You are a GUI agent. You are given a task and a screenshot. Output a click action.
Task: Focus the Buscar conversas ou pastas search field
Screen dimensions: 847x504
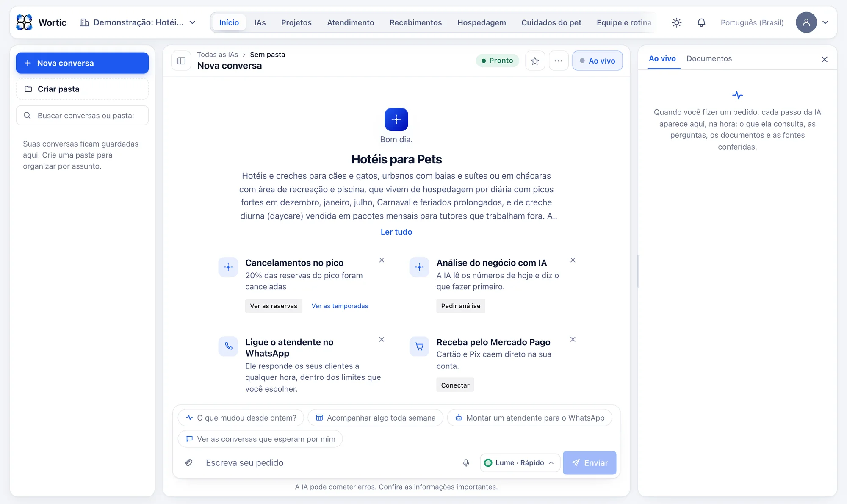point(82,115)
